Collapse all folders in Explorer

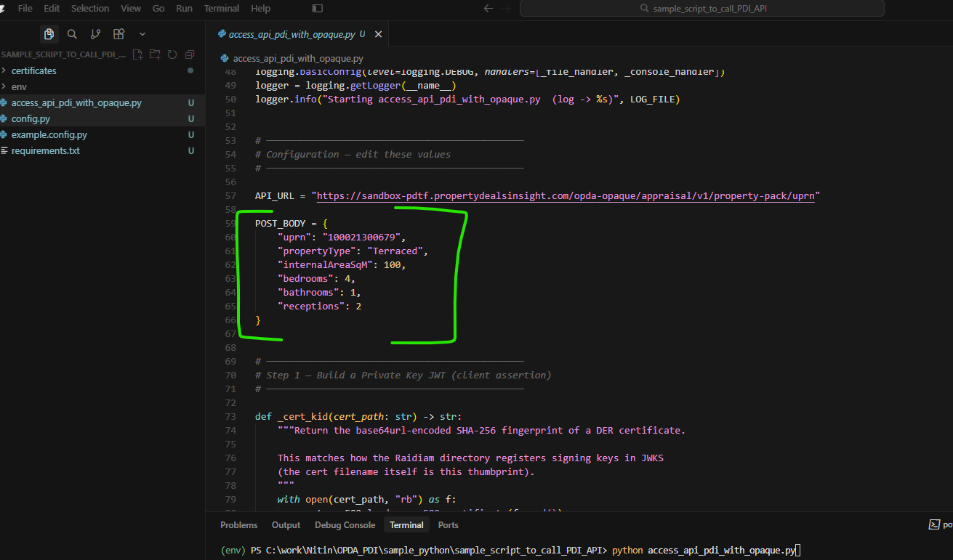(x=190, y=54)
